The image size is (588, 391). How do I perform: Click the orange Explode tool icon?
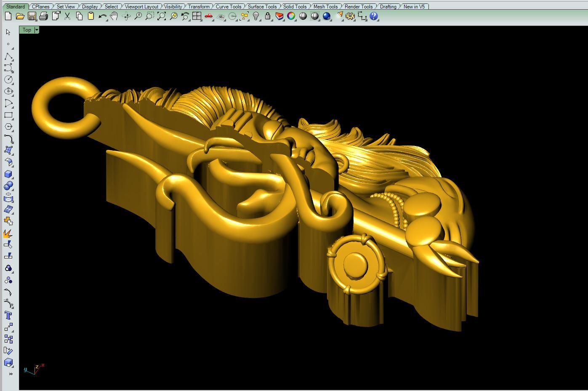coord(8,233)
